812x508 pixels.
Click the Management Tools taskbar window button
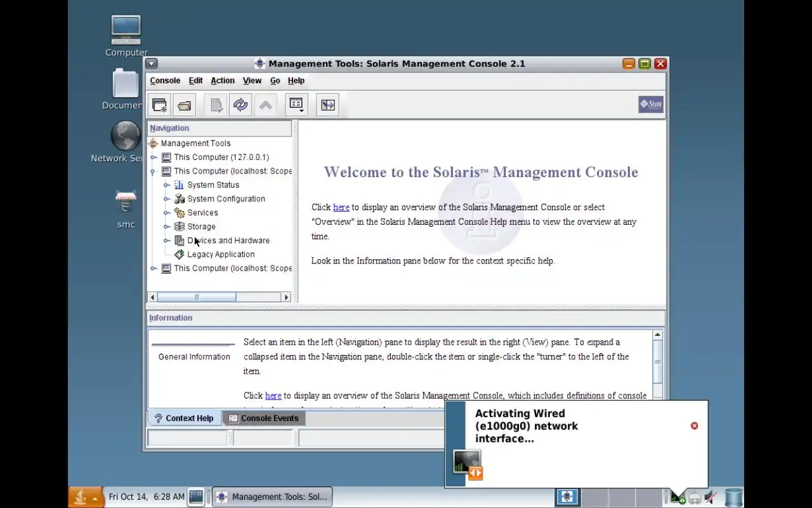click(272, 497)
